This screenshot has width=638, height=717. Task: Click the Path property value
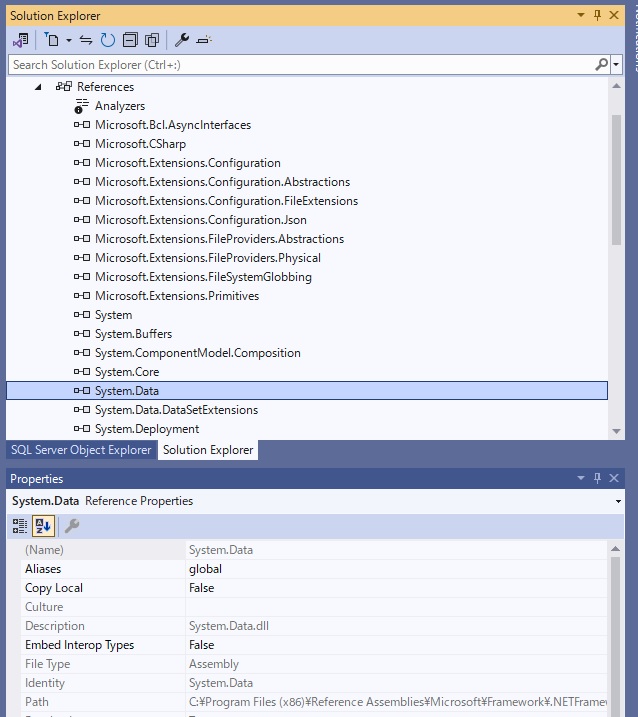(x=397, y=702)
